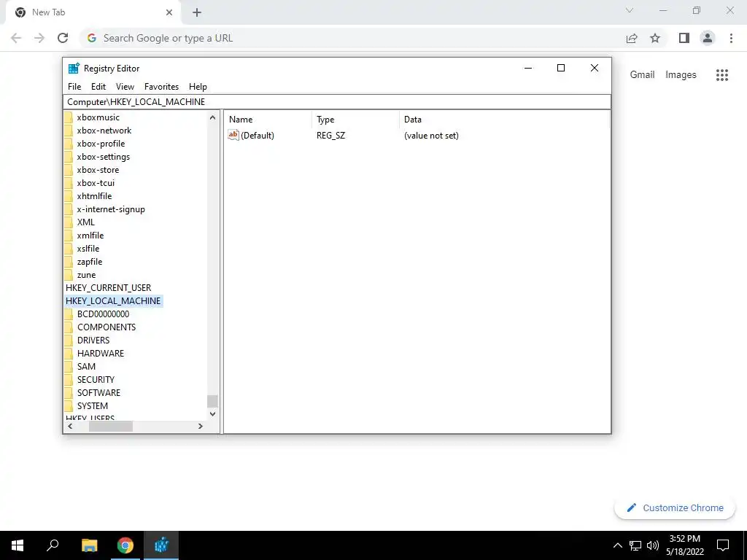Bookmark this tab with the star icon
This screenshot has height=560, width=747.
pos(655,38)
